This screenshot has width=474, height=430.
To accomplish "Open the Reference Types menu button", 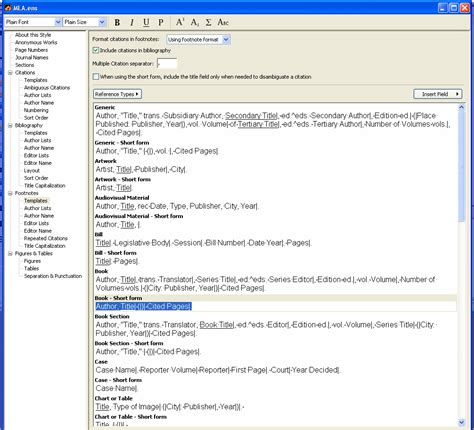I will click(117, 94).
